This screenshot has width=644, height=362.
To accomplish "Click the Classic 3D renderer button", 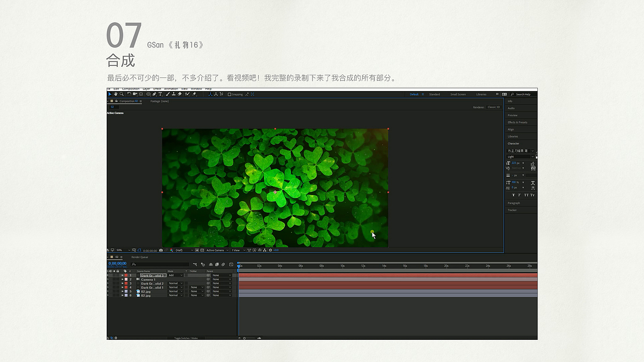I will (x=494, y=107).
